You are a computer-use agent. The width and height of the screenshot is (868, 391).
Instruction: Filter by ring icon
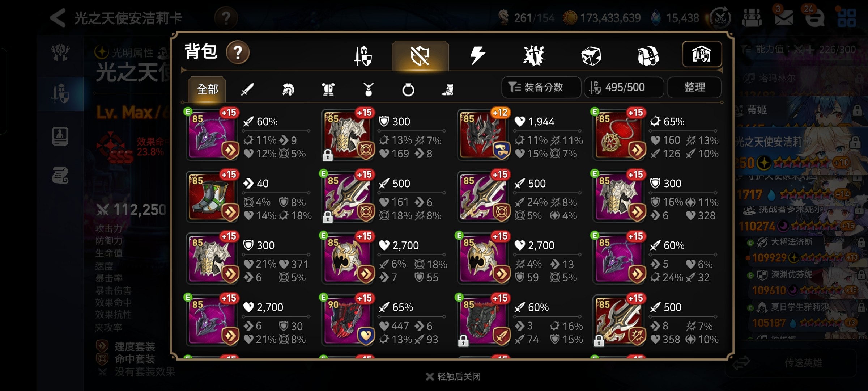click(x=408, y=89)
